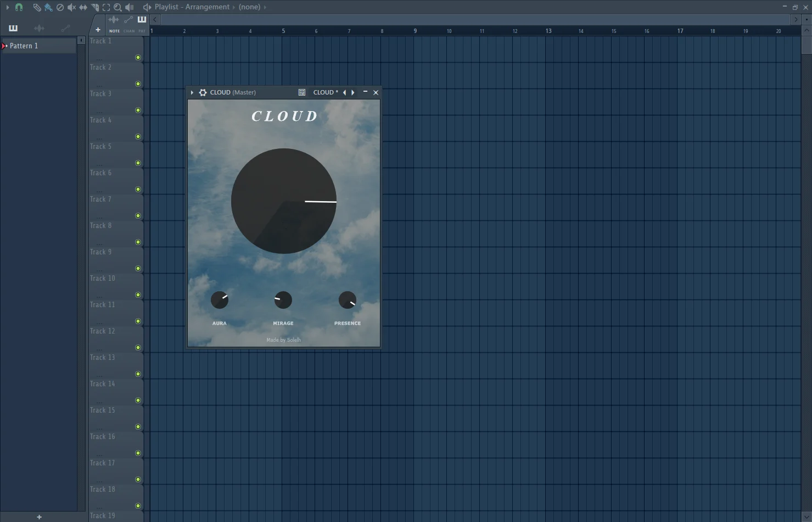The image size is (812, 522).
Task: Select the PAT tab
Action: pos(142,31)
